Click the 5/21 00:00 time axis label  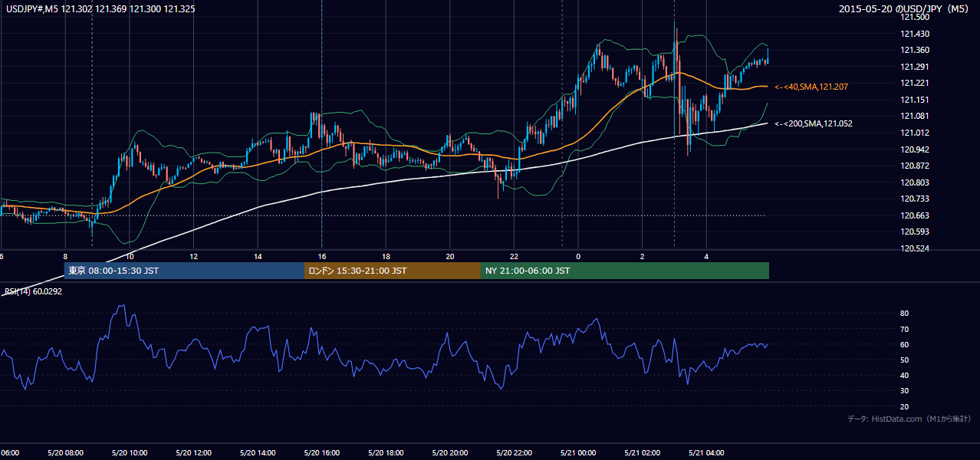click(579, 453)
